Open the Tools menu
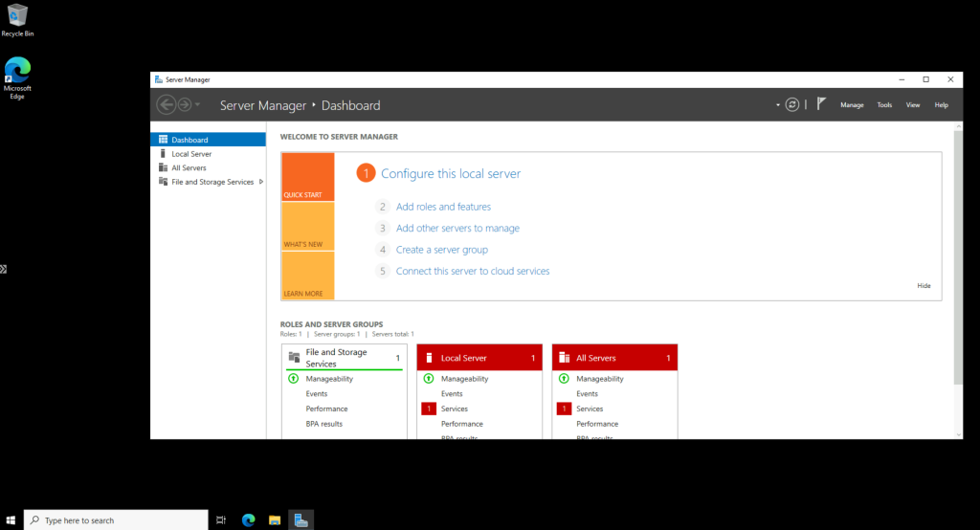Screen dimensions: 980x530 click(884, 105)
